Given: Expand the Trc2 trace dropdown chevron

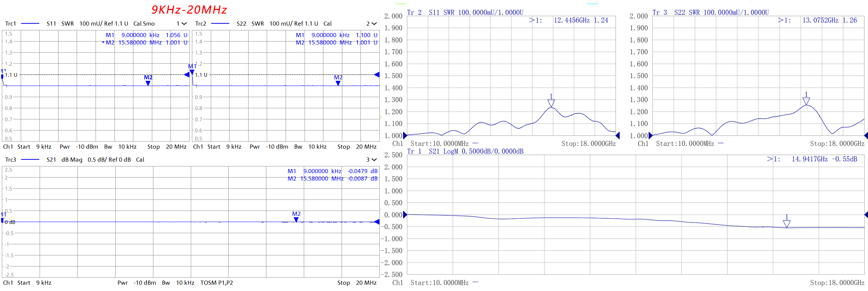Looking at the screenshot, I should 374,24.
